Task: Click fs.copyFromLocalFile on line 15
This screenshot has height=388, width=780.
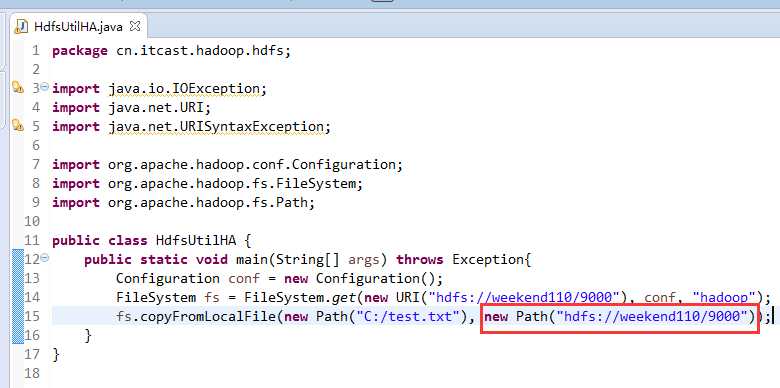Action: point(196,316)
